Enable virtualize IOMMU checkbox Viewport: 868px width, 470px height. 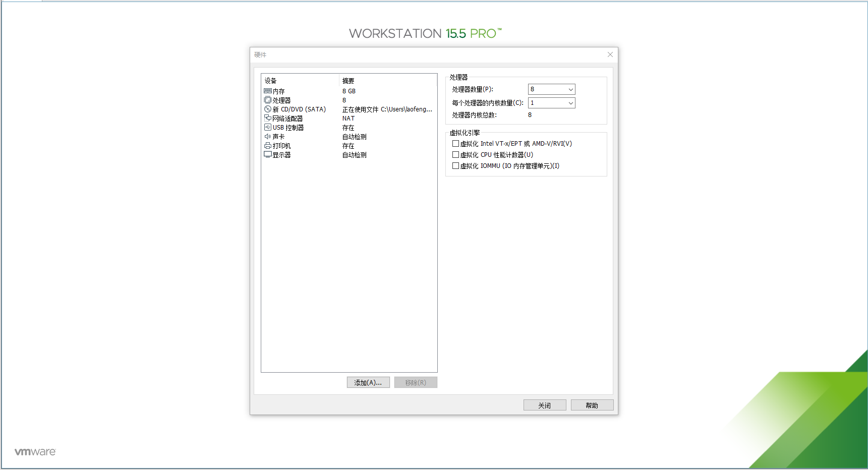click(x=455, y=166)
